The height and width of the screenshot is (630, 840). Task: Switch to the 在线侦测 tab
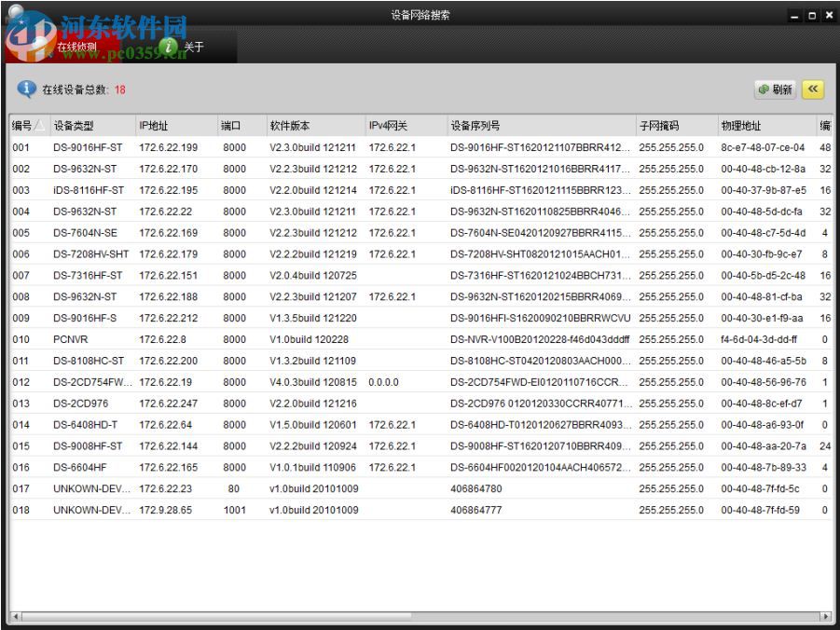click(76, 45)
